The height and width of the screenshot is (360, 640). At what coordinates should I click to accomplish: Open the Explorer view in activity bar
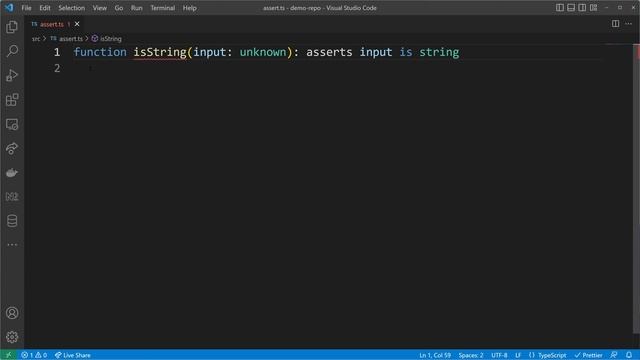tap(12, 27)
